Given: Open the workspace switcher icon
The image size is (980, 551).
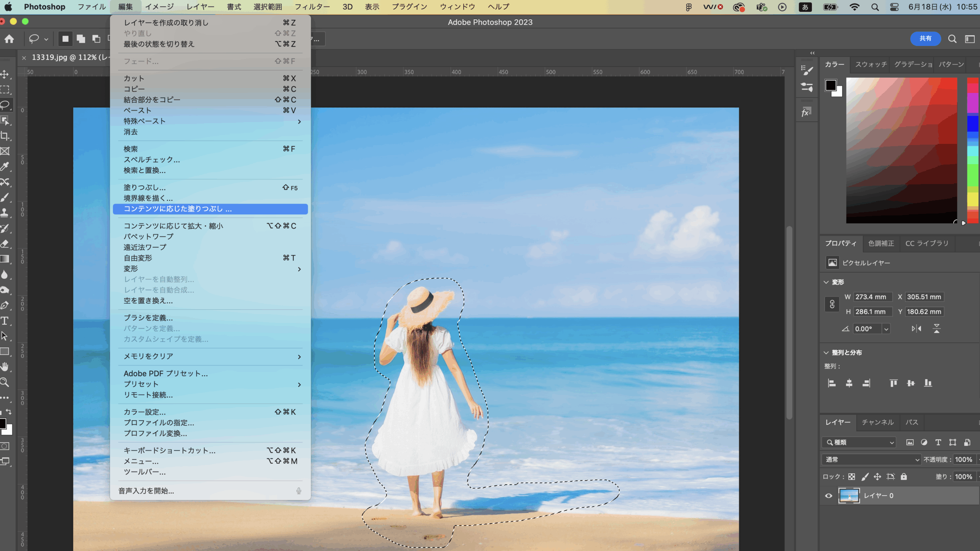Looking at the screenshot, I should pos(970,39).
